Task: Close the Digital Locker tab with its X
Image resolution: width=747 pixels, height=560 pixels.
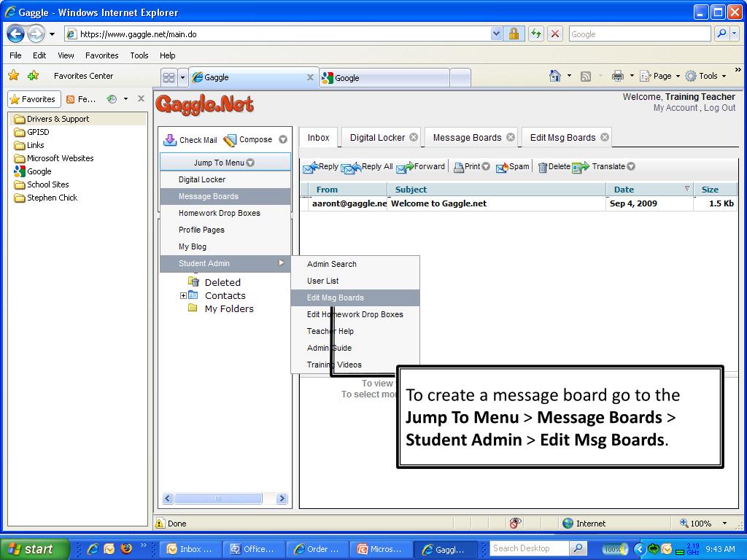Action: tap(414, 137)
